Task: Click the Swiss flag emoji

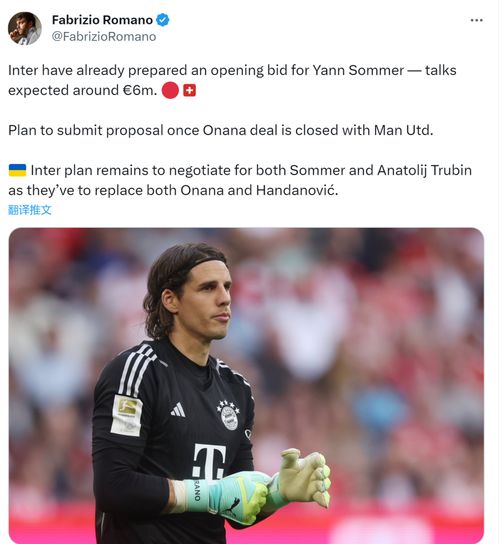Action: pyautogui.click(x=189, y=91)
